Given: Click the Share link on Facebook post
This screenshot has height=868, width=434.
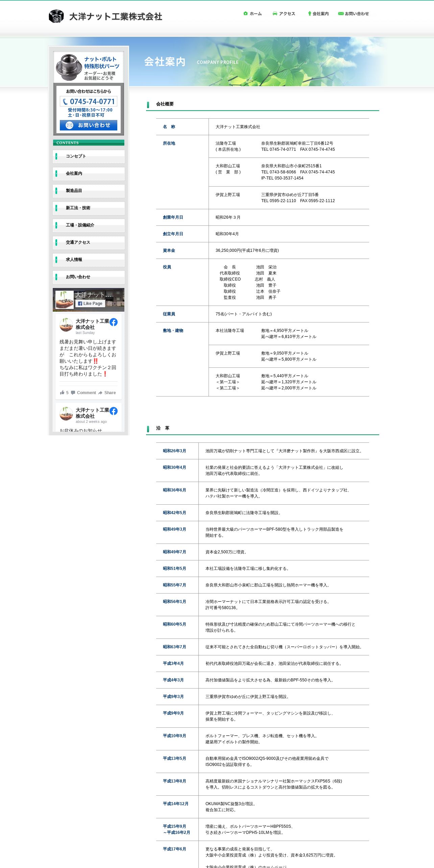Looking at the screenshot, I should pyautogui.click(x=110, y=393).
